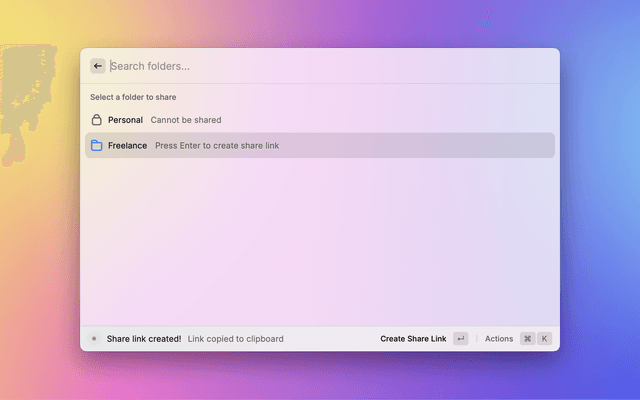The width and height of the screenshot is (640, 400).
Task: Click Press Enter to create share link hint
Action: 217,145
